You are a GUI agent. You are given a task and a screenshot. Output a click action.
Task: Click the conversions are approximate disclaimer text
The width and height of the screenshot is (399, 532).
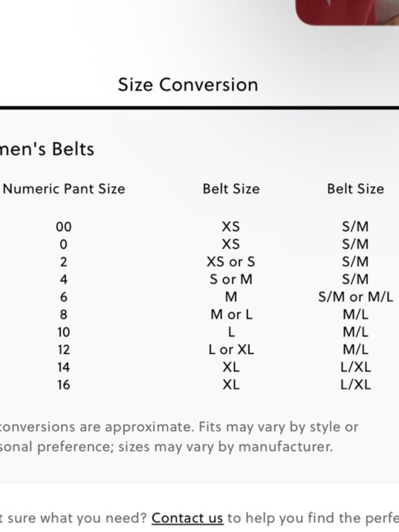pyautogui.click(x=179, y=437)
